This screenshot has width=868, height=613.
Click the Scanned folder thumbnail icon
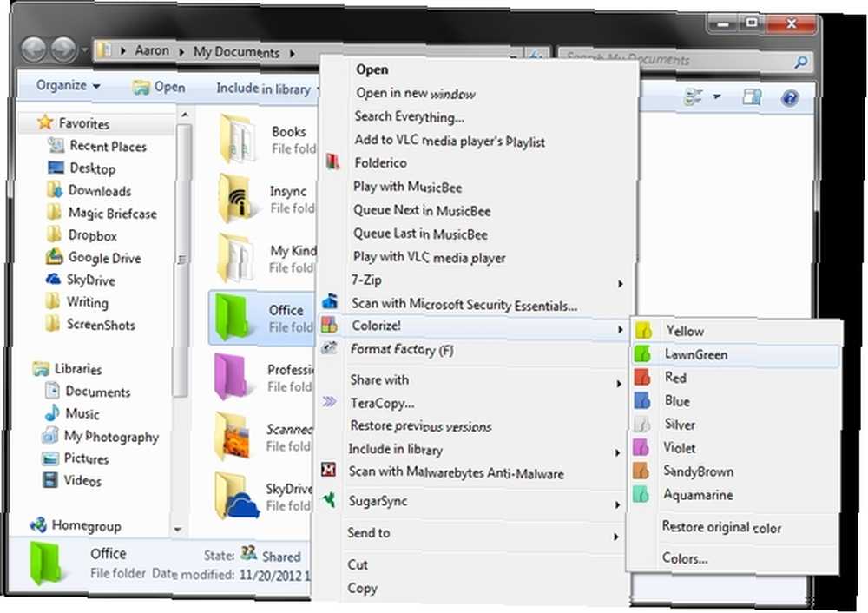click(233, 437)
